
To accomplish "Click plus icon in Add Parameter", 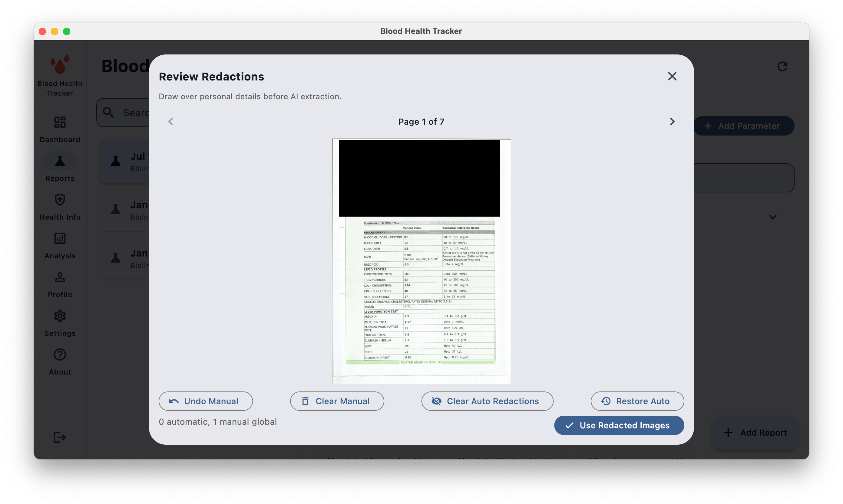I will 708,126.
